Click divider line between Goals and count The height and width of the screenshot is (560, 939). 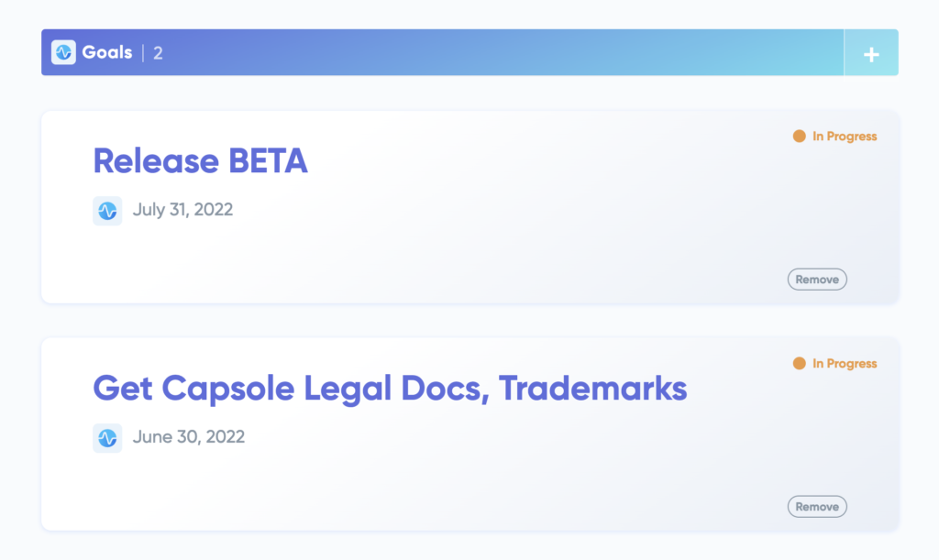pos(143,53)
